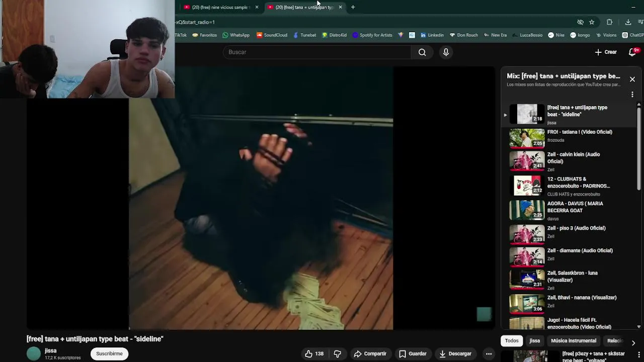Click the Guardar save button
This screenshot has width=644, height=362.
[x=413, y=354]
